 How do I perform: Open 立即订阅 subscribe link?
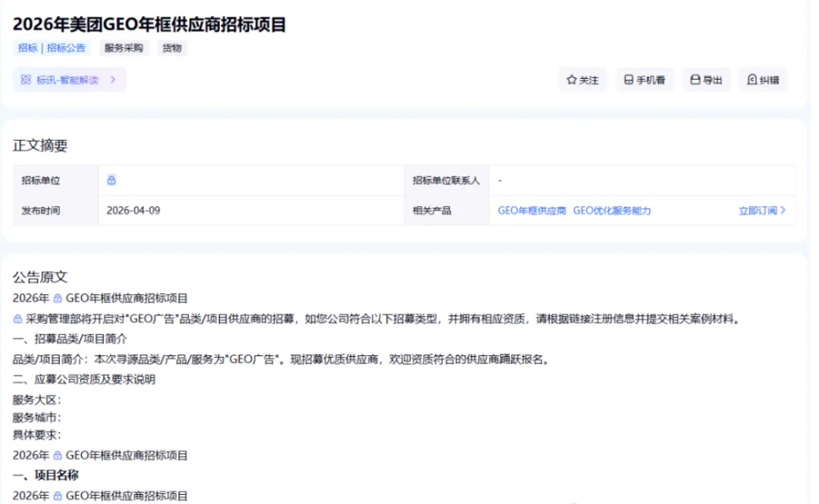762,211
